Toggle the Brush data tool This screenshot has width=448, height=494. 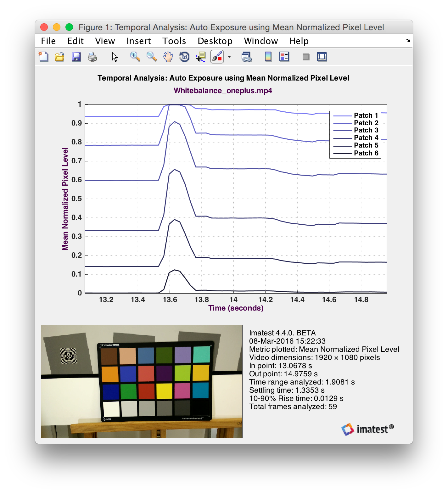pos(217,57)
